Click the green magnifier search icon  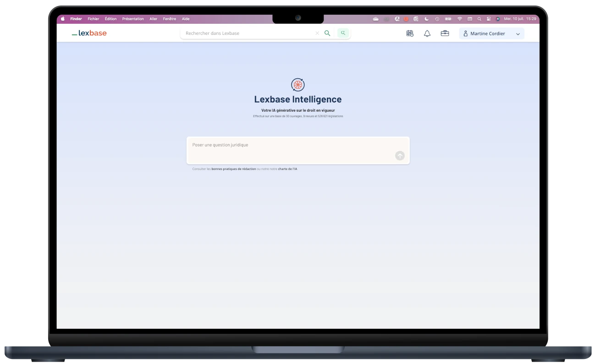point(327,33)
